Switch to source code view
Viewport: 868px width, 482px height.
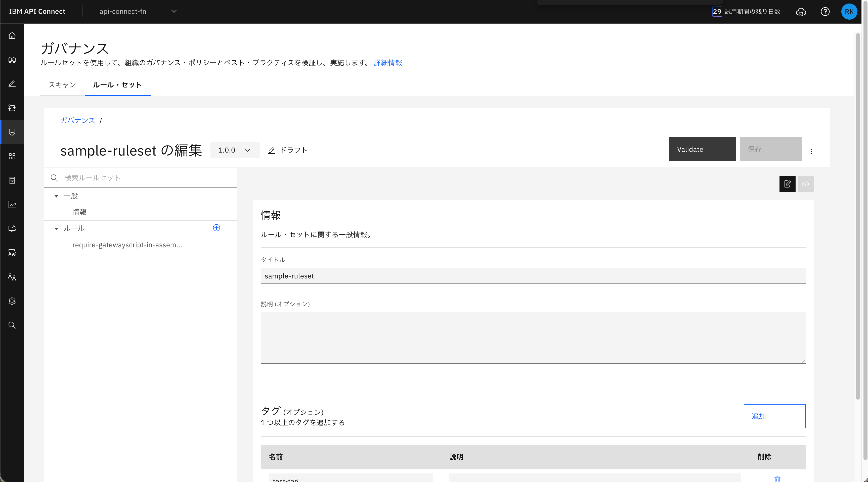(x=805, y=184)
